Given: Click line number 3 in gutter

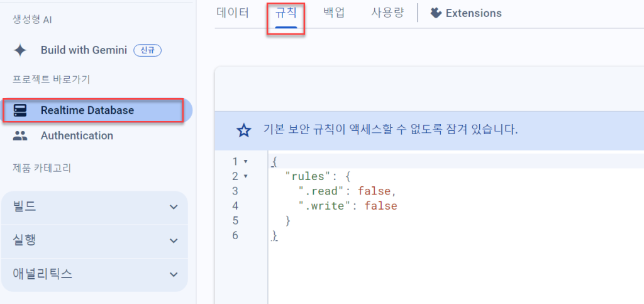Looking at the screenshot, I should pos(235,191).
